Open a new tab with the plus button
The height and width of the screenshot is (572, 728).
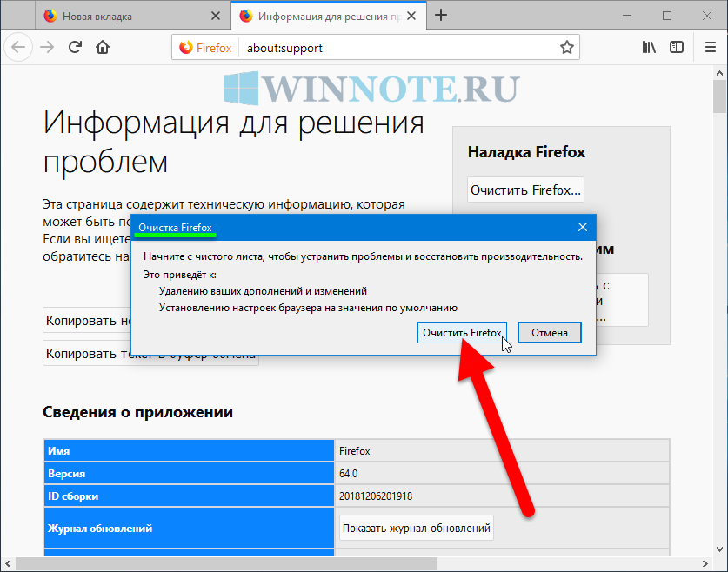(x=441, y=16)
